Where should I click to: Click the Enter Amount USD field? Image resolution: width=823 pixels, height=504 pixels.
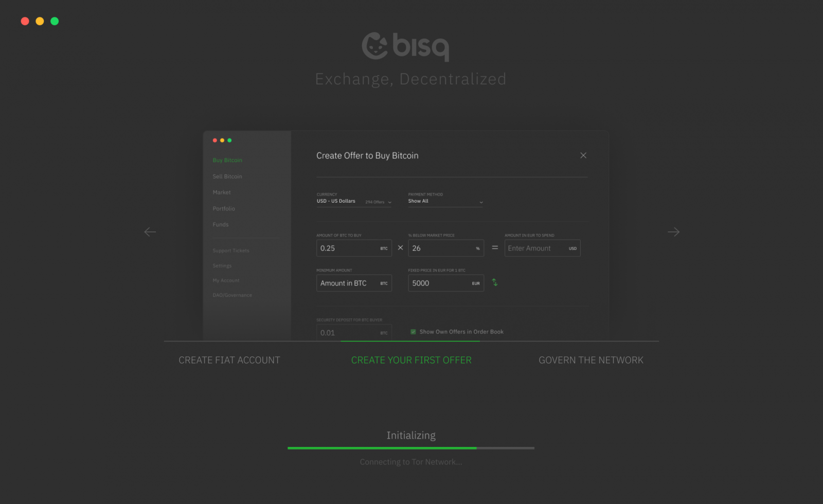tap(536, 248)
